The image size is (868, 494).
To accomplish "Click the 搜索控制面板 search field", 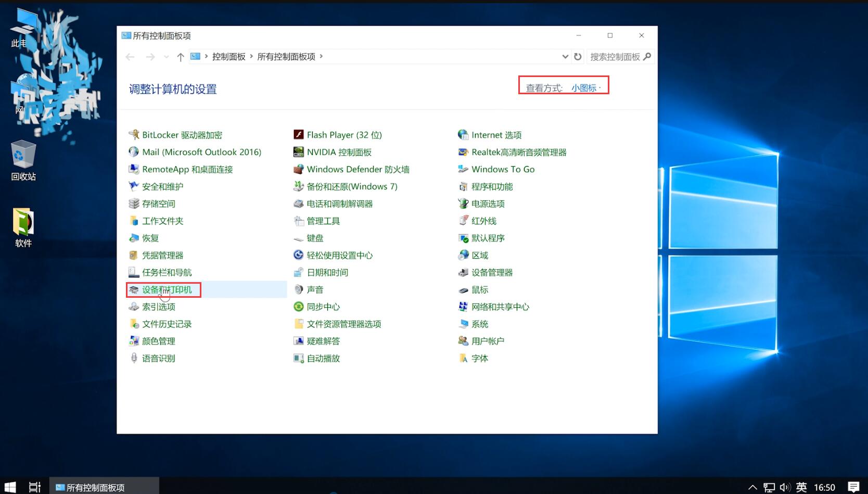I will pos(620,57).
